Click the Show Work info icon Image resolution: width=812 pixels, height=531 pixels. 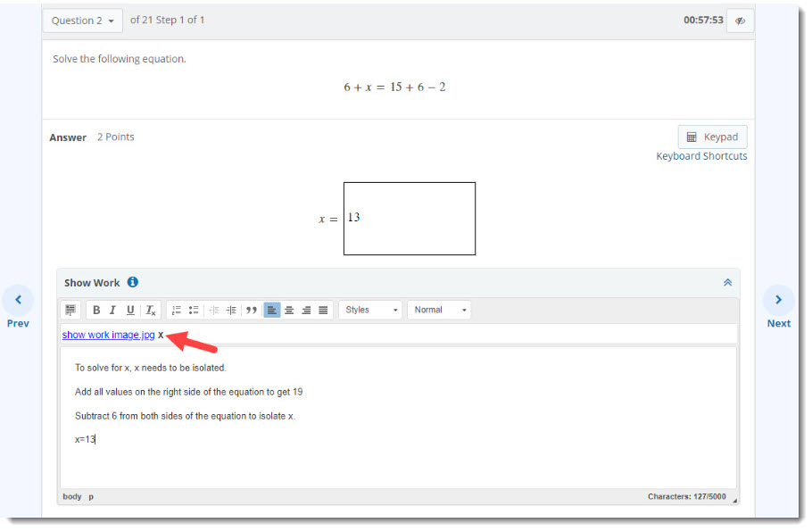[133, 282]
